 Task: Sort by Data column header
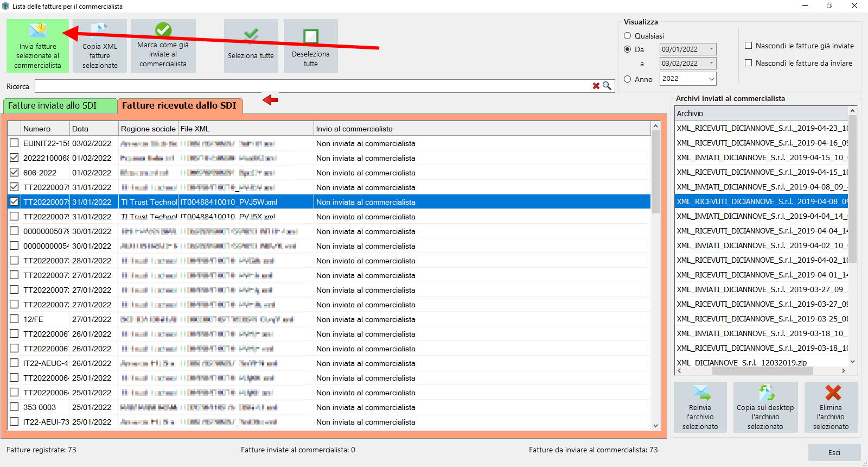[94, 129]
